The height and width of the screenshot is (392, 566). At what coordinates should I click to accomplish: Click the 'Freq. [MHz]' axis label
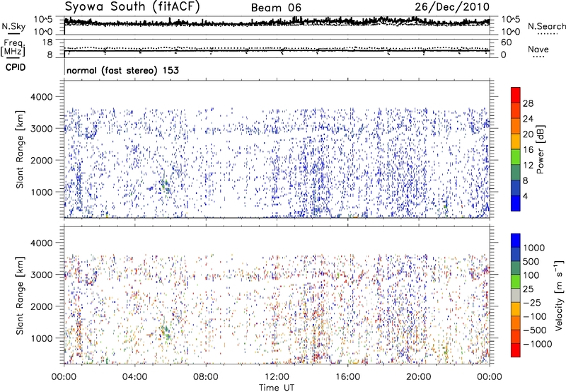[13, 48]
